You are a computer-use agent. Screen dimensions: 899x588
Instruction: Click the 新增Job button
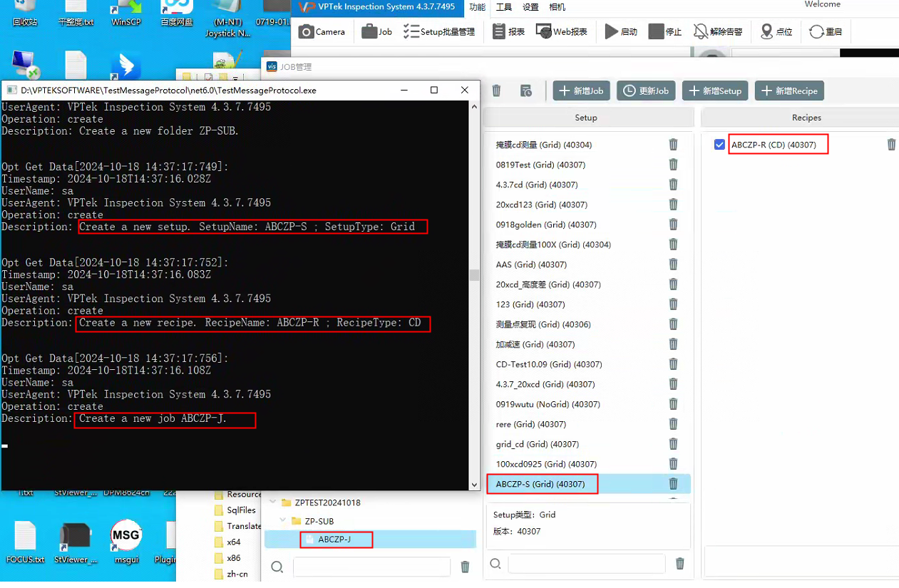pos(581,91)
